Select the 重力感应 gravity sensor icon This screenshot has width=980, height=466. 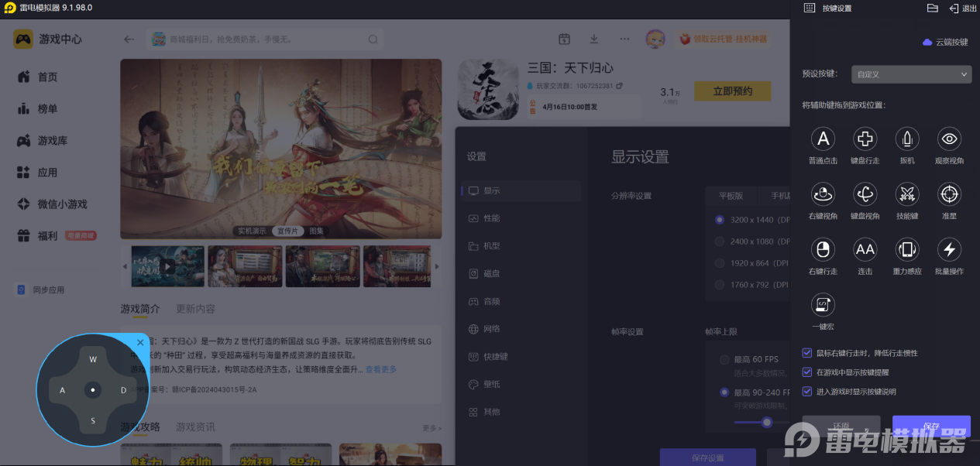click(x=907, y=249)
